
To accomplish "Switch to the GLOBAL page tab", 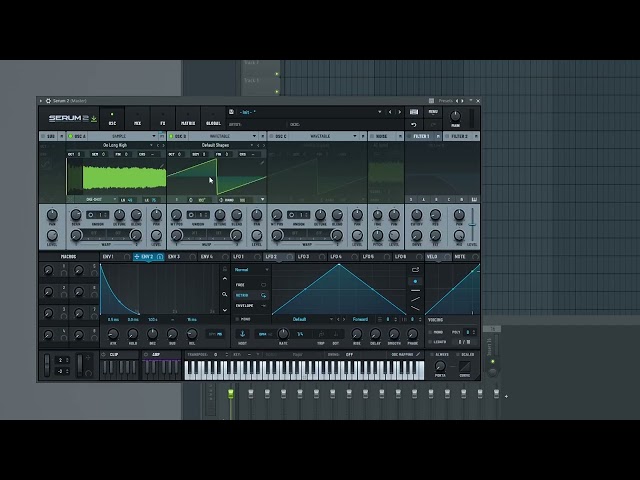I will tap(213, 118).
